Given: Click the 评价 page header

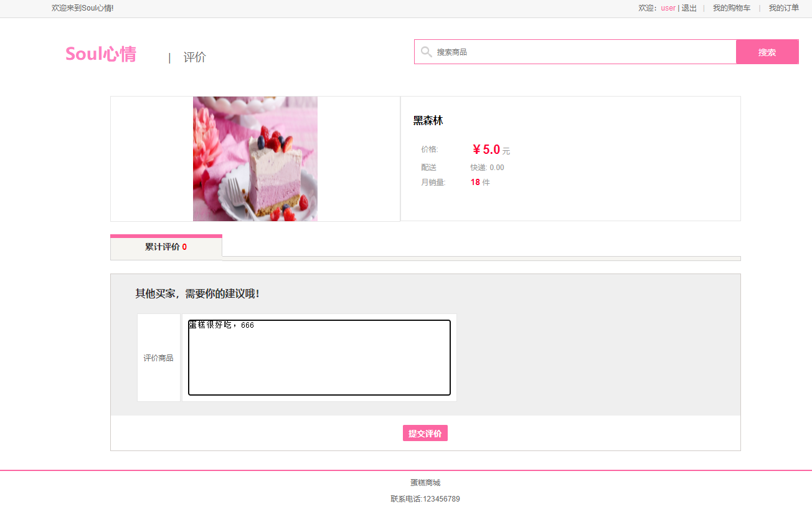Looking at the screenshot, I should [194, 57].
